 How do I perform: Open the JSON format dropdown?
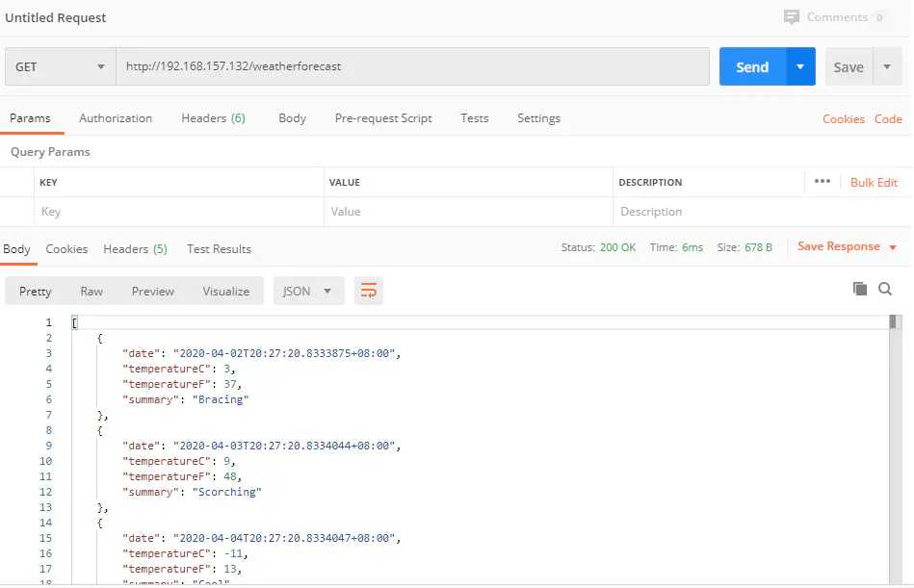tap(308, 291)
